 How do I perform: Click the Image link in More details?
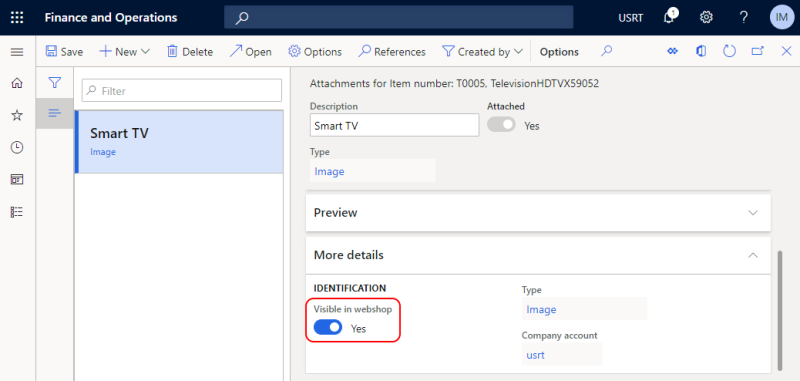[x=541, y=309]
